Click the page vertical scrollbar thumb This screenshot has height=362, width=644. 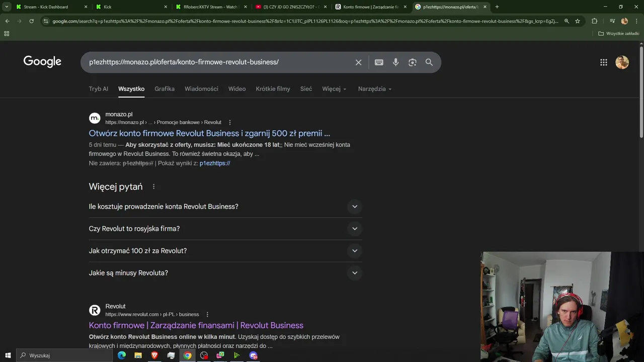[641, 92]
